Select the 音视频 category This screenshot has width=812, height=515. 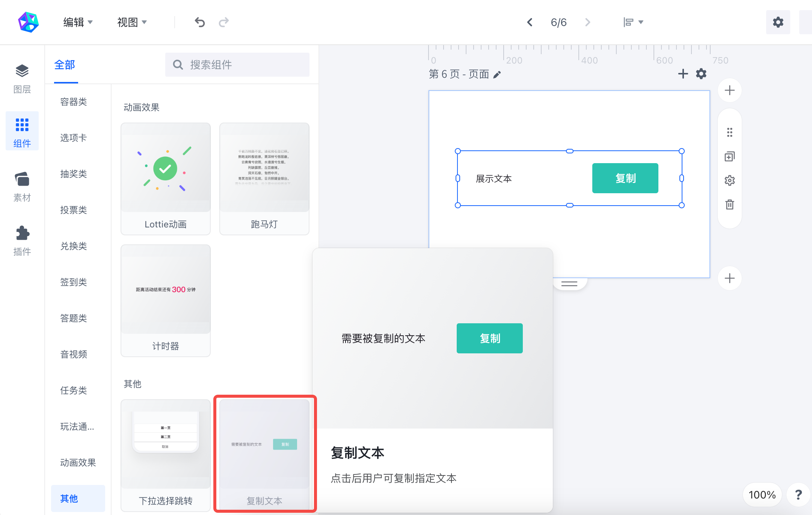[74, 354]
